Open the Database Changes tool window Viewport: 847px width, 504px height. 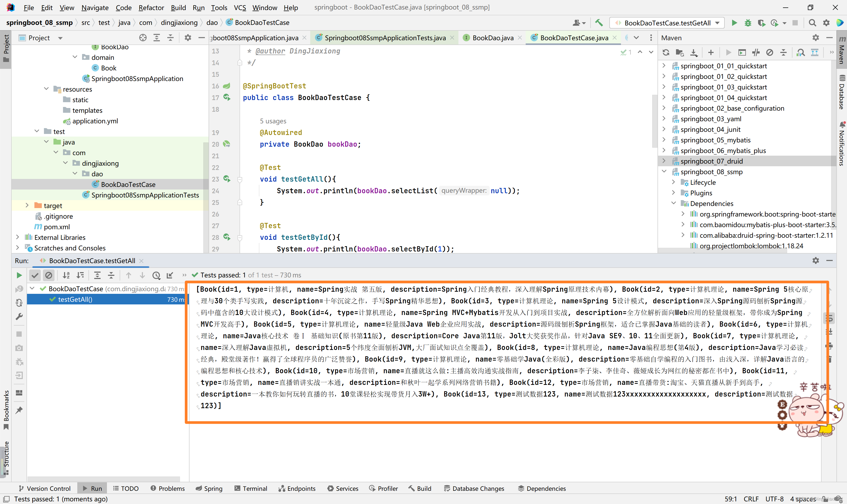point(474,488)
